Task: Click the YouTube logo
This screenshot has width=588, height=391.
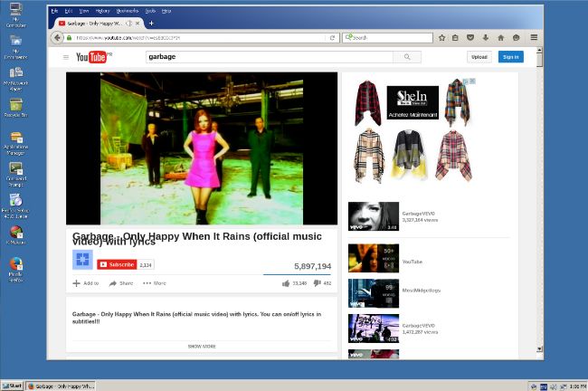Action: 91,57
